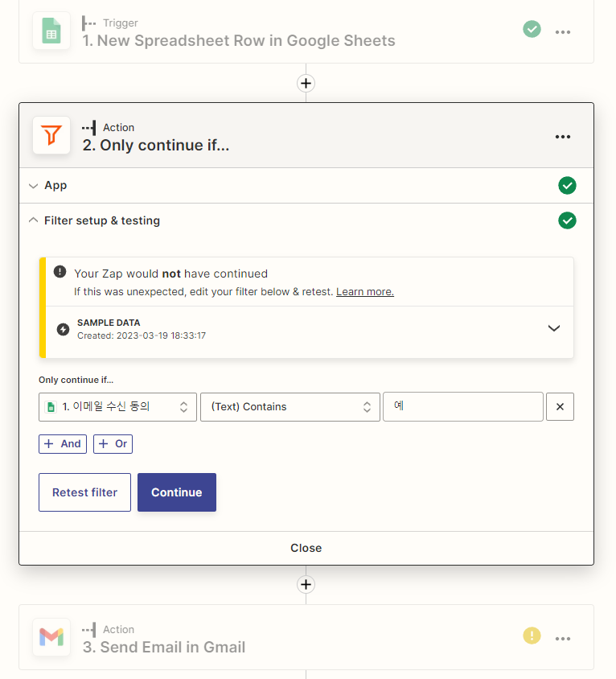Add a step after the trigger
The width and height of the screenshot is (616, 679).
(306, 83)
